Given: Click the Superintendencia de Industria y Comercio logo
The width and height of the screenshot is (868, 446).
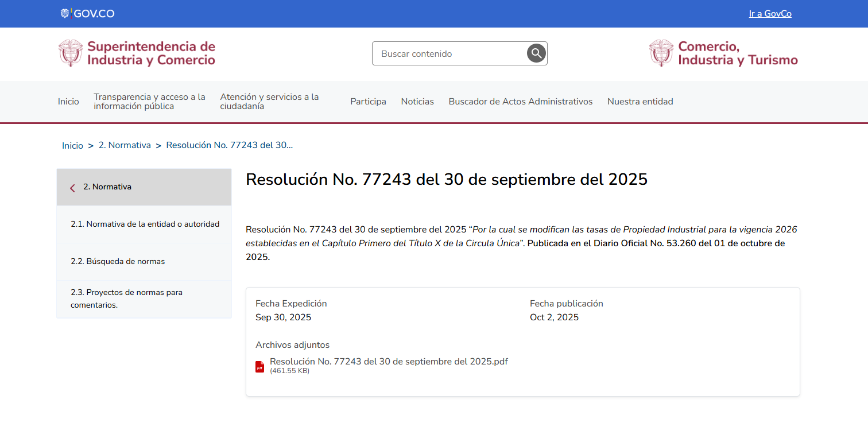Looking at the screenshot, I should [137, 53].
